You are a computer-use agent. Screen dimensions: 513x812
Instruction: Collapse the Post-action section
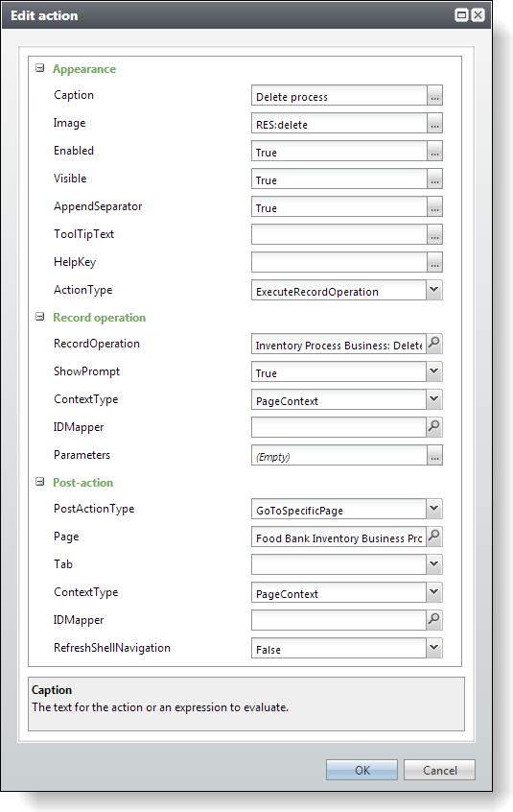pyautogui.click(x=40, y=482)
